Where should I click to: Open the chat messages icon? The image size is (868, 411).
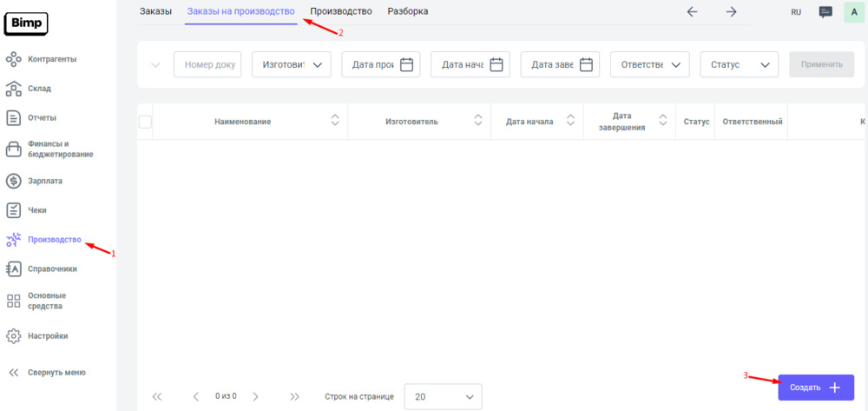(825, 12)
